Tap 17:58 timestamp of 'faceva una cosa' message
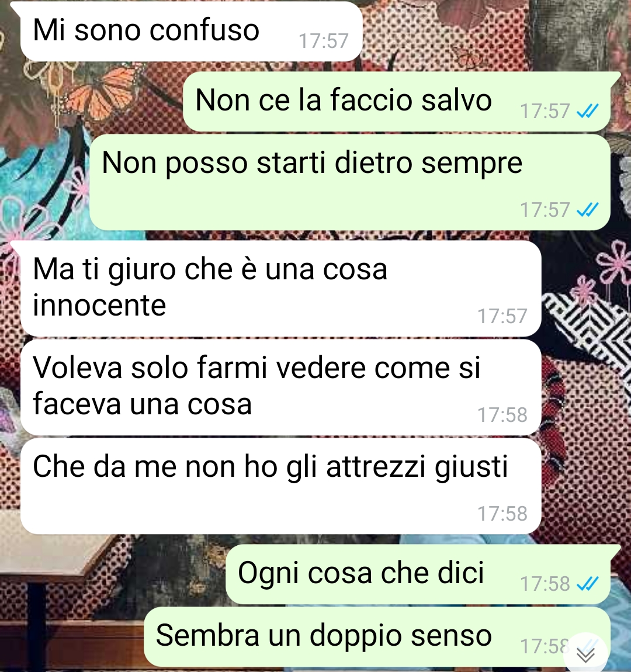This screenshot has width=631, height=672. (x=502, y=415)
